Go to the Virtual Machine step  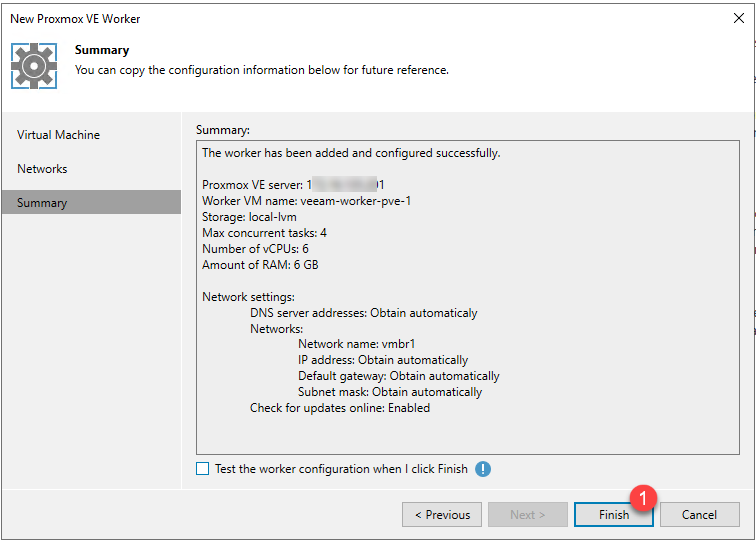point(58,135)
